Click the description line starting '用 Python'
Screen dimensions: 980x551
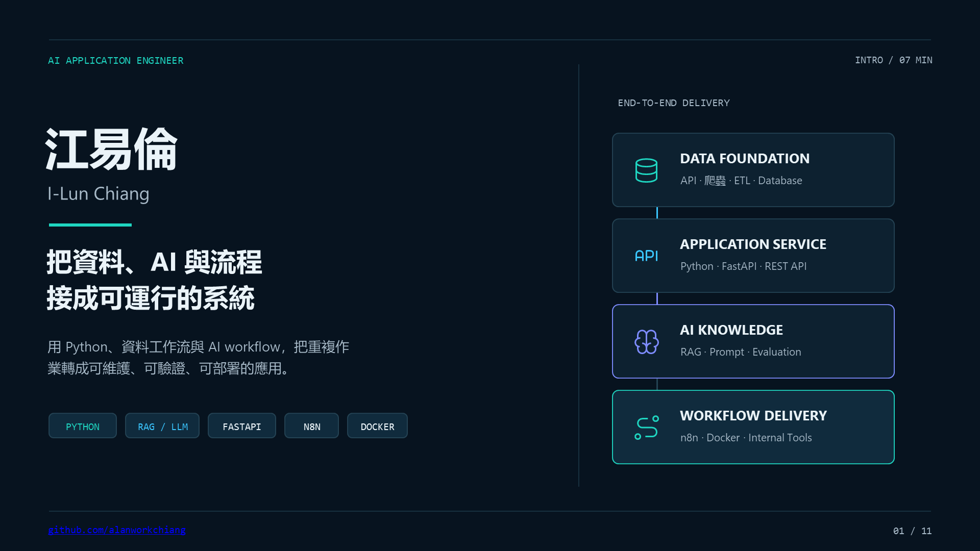[x=198, y=347]
